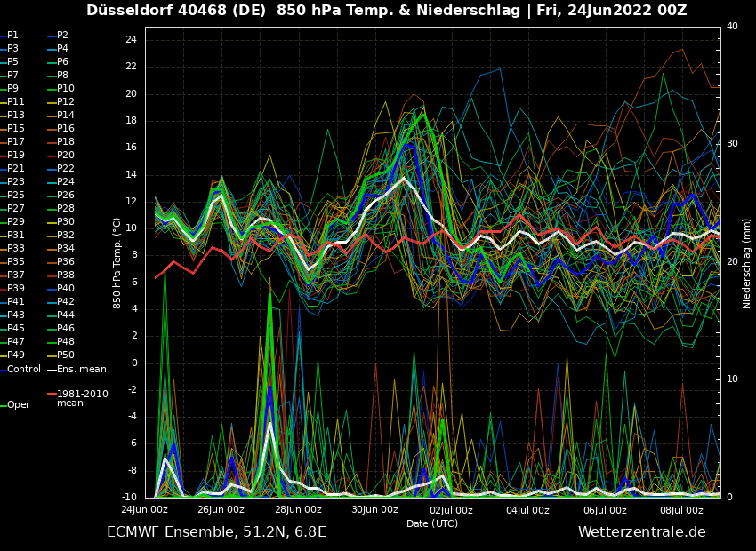Select the Ens. mean legend entry
The width and height of the screenshot is (756, 551).
(81, 369)
